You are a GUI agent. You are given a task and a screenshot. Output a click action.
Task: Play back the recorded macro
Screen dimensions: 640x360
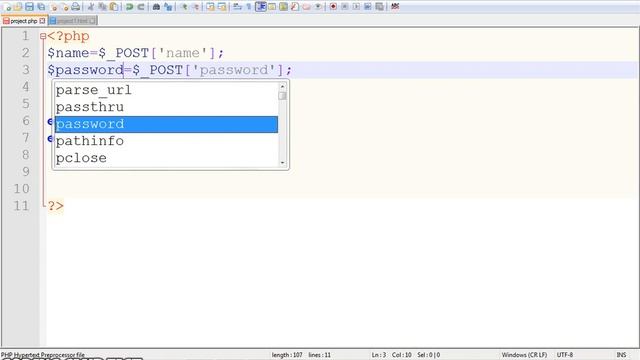[356, 7]
